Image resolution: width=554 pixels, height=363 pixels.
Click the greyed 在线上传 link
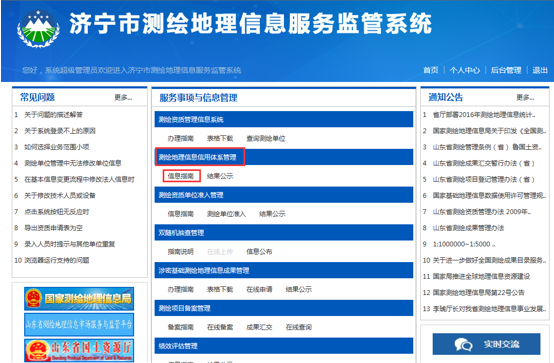pos(220,251)
